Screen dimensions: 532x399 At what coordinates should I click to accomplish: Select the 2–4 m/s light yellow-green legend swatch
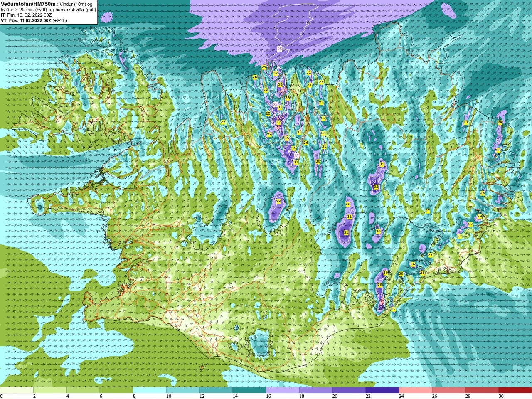pyautogui.click(x=50, y=390)
